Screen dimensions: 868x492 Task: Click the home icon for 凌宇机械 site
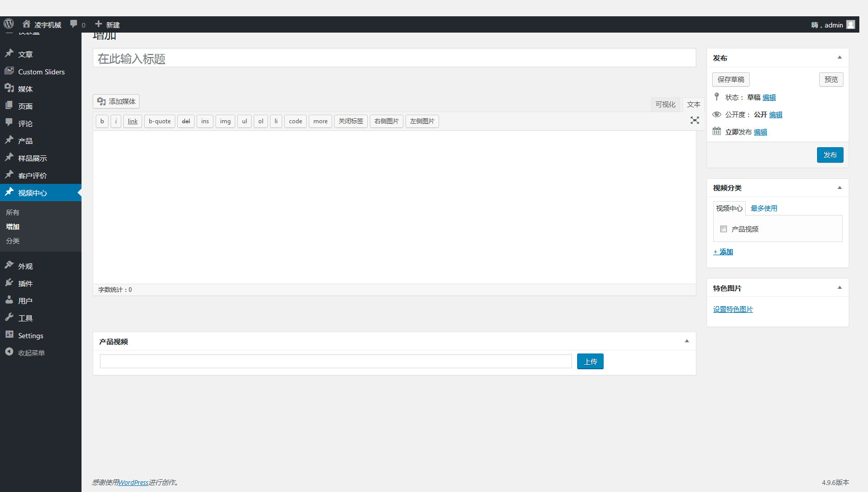[x=26, y=24]
